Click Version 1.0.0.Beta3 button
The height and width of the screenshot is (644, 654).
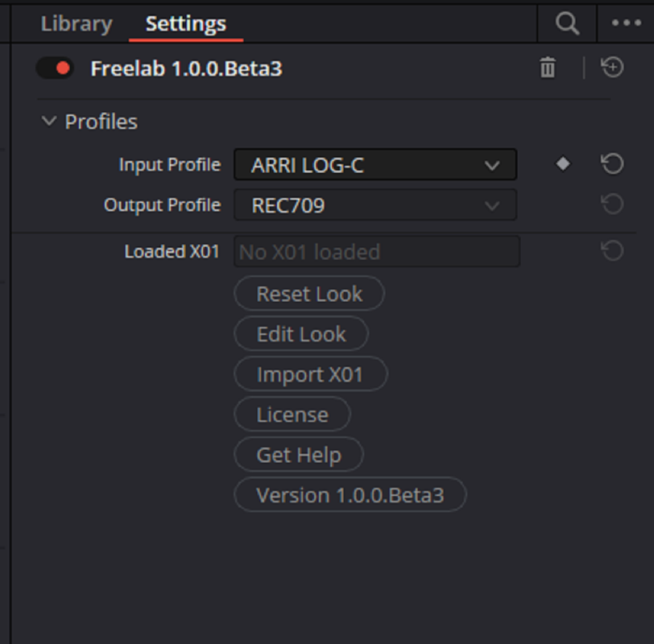point(350,495)
